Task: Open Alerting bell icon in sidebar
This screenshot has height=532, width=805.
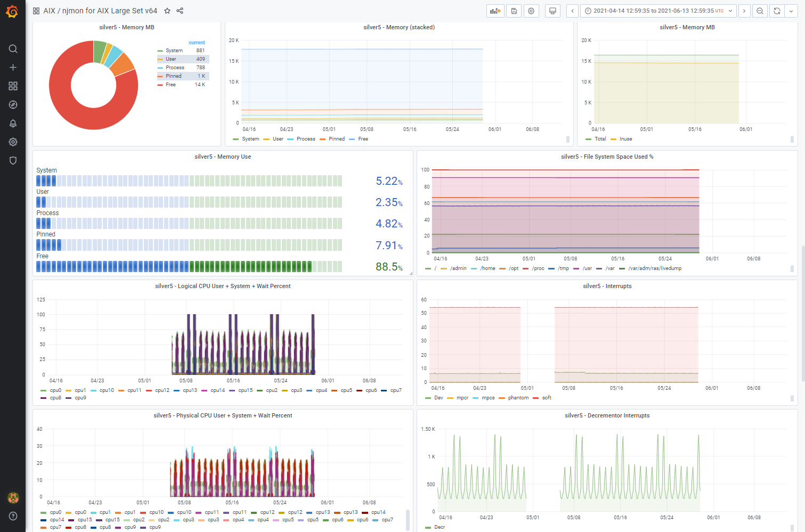Action: tap(13, 124)
